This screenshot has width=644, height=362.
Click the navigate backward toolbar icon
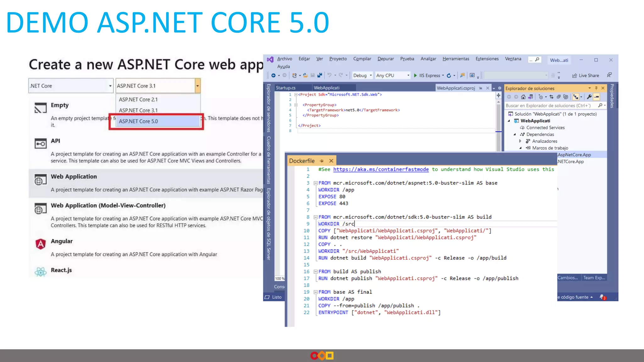274,75
